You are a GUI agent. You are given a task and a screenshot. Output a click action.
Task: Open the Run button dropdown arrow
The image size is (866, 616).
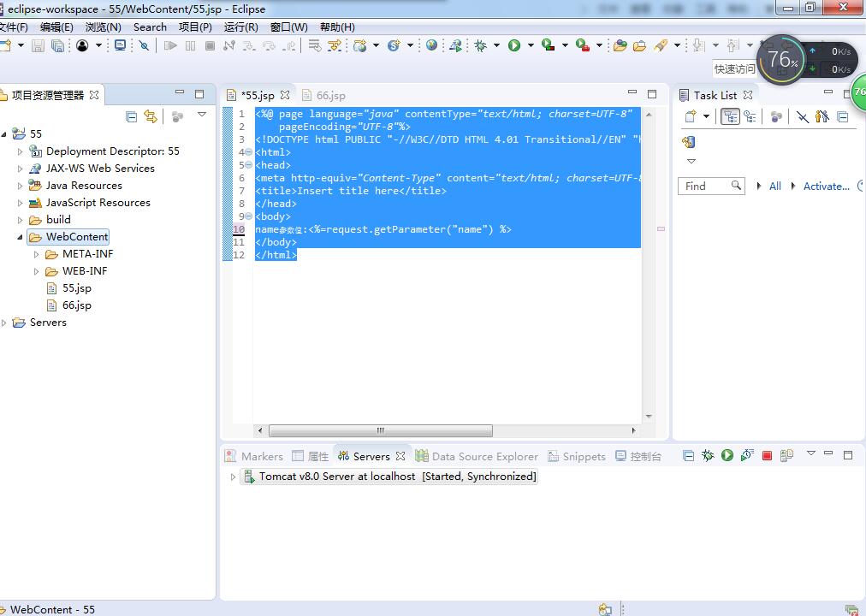(531, 46)
